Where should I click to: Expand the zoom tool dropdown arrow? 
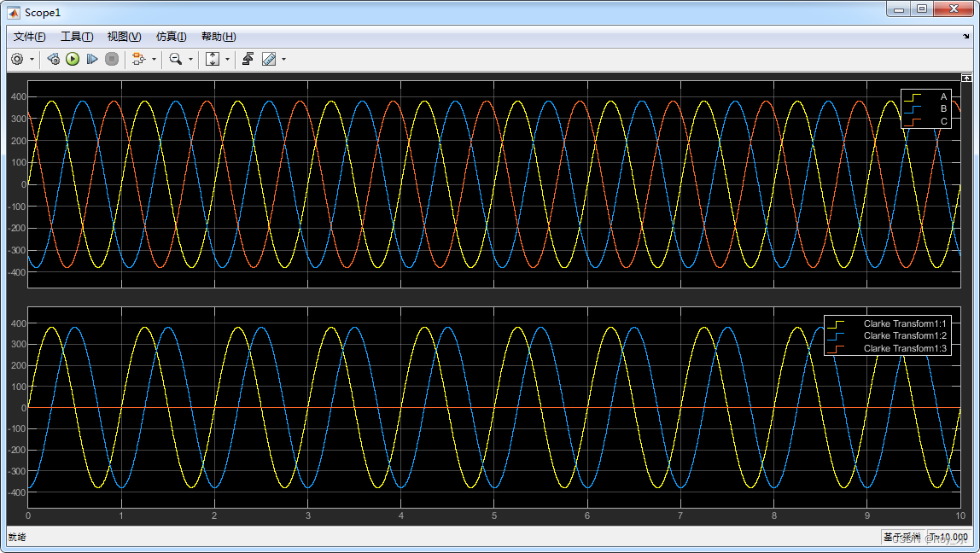(191, 59)
